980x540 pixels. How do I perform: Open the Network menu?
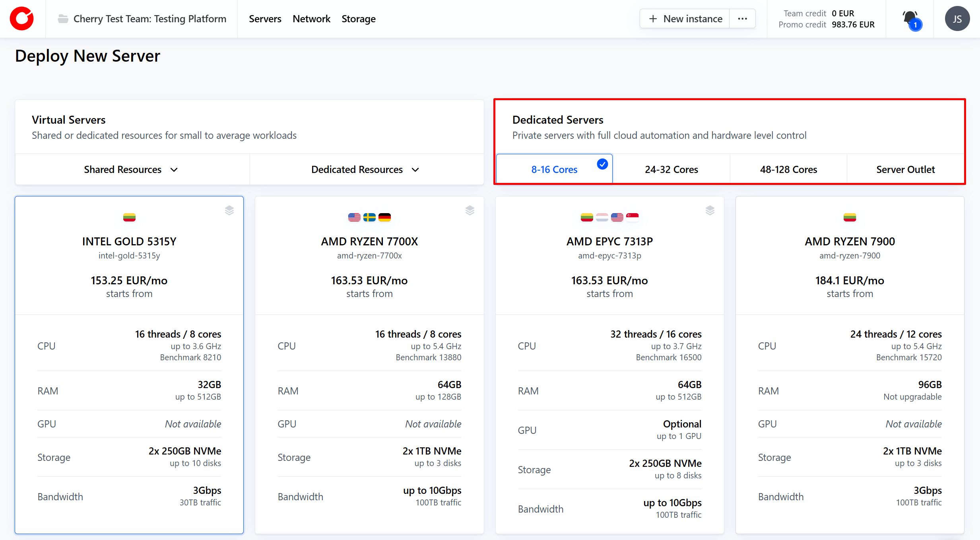311,19
